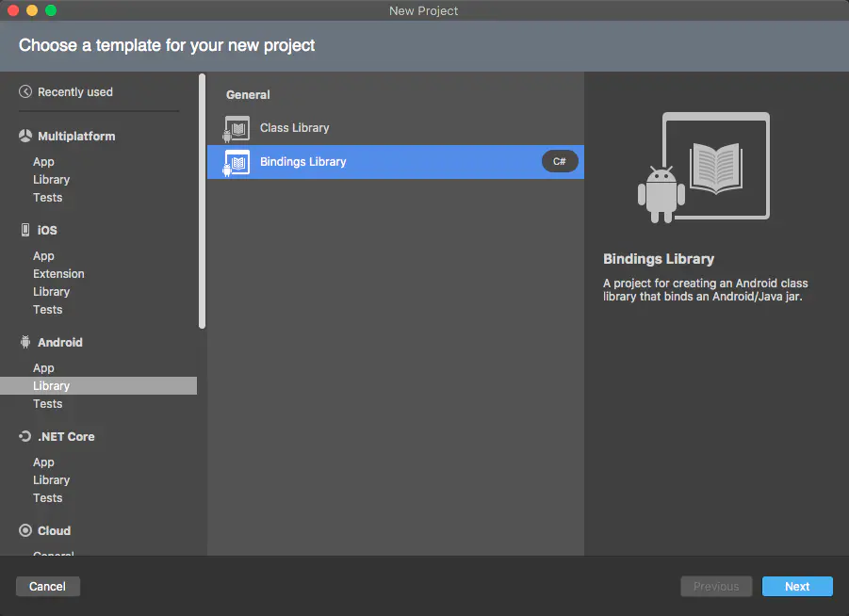Minimize the New Project window
Viewport: 849px width, 616px height.
[32, 10]
